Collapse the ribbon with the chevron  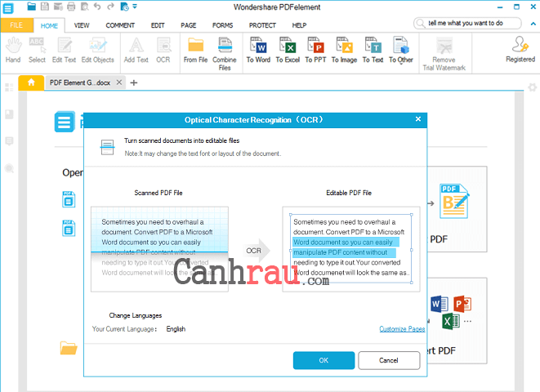533,24
